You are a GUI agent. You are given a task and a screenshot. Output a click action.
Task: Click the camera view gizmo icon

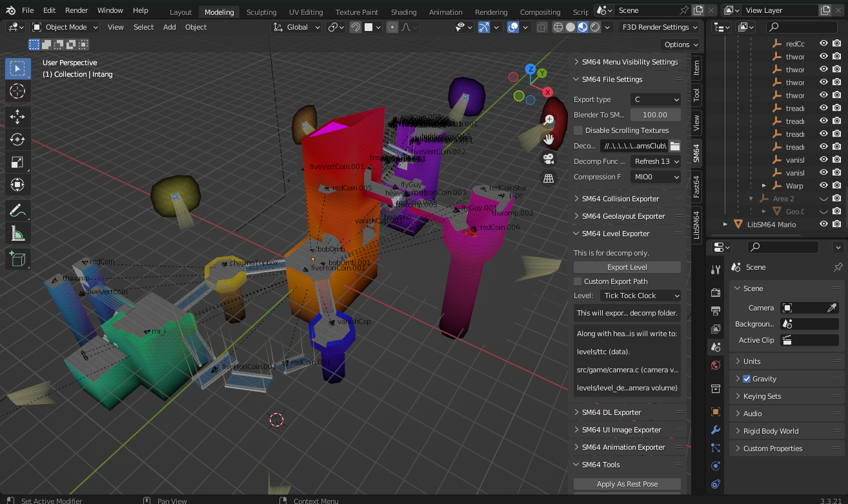tap(549, 159)
